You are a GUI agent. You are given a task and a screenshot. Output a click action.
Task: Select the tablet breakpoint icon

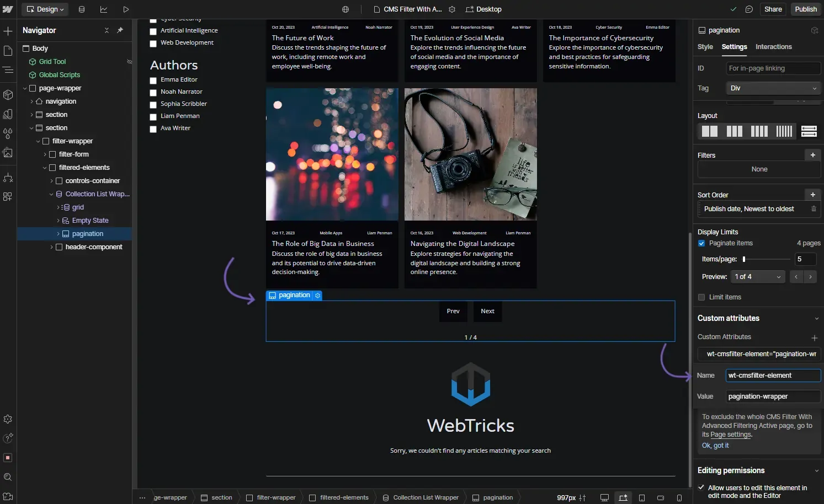tap(642, 498)
